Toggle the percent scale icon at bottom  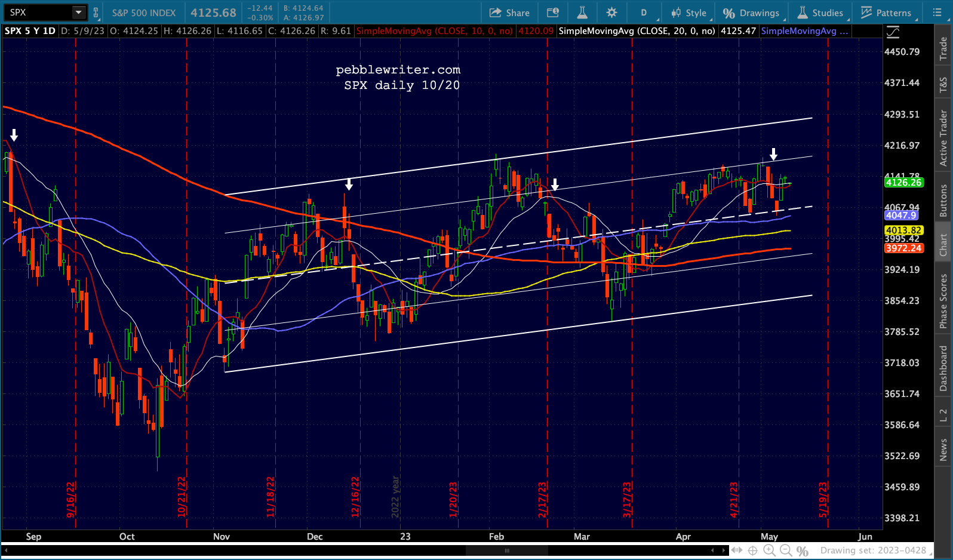pos(803,550)
